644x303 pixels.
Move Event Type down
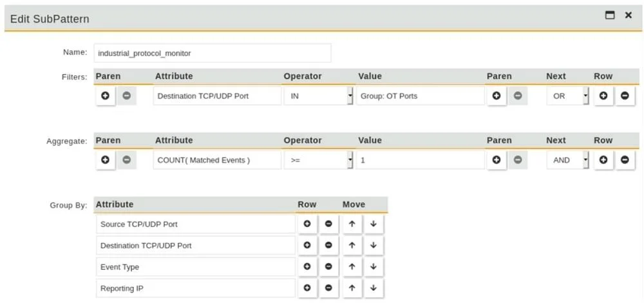[374, 266]
